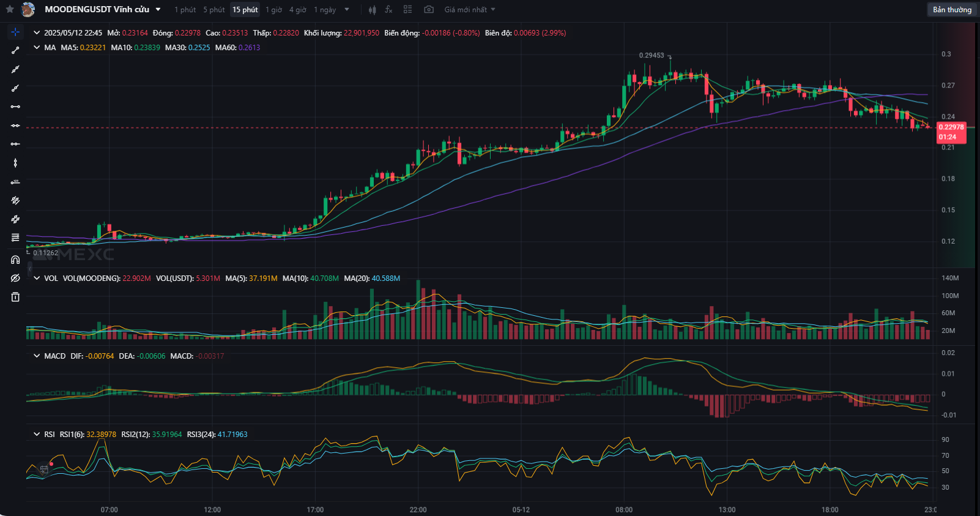Select the line segment drawing tool

click(x=15, y=51)
